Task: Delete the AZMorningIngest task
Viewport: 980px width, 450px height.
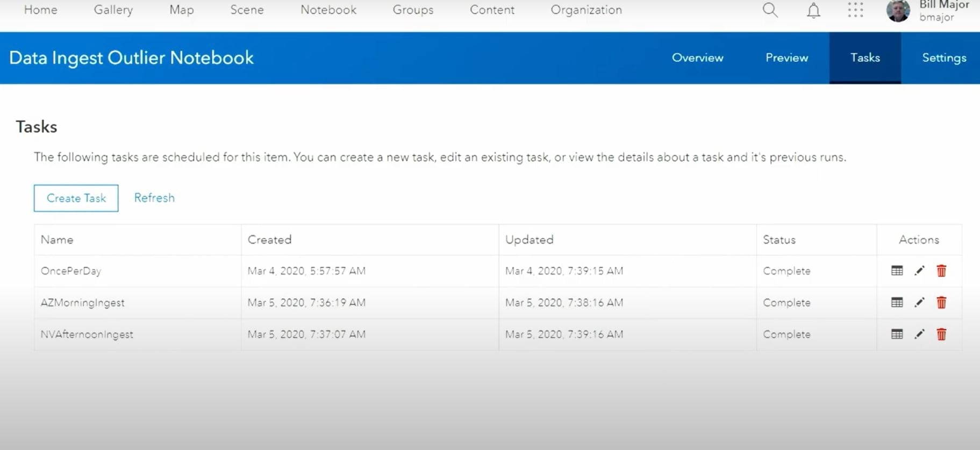Action: 941,303
